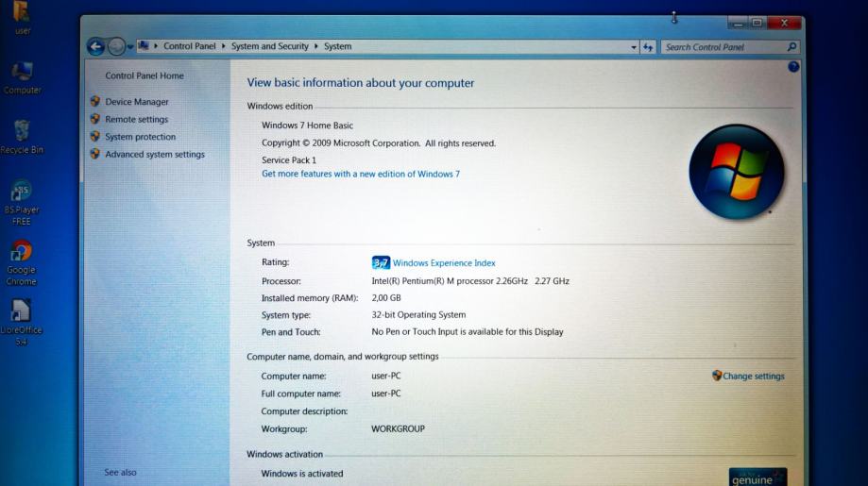
Task: Click shield icon beside Device Manager
Action: coord(95,101)
